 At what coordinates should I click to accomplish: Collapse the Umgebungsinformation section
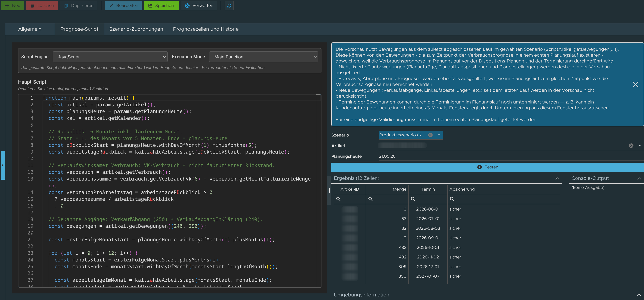(639, 295)
